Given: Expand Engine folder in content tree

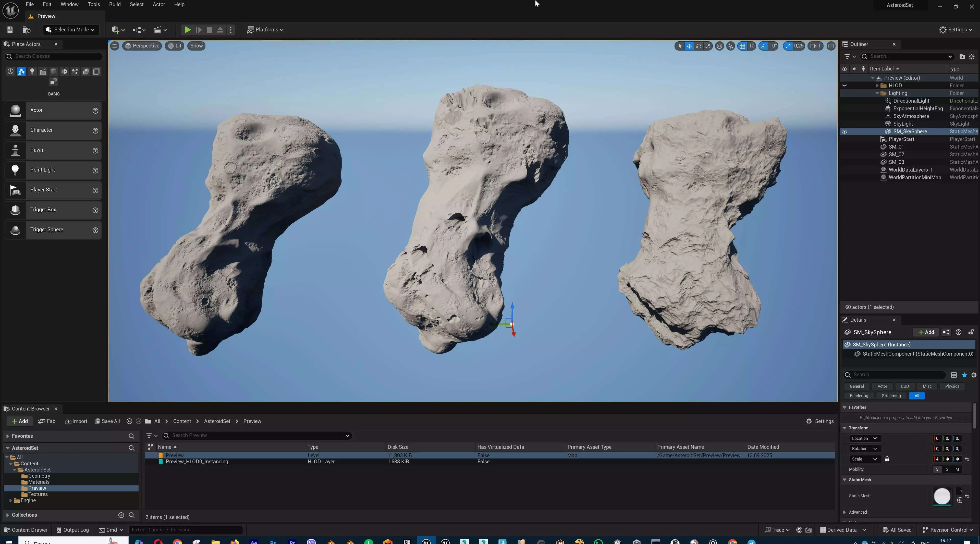Looking at the screenshot, I should [x=10, y=501].
